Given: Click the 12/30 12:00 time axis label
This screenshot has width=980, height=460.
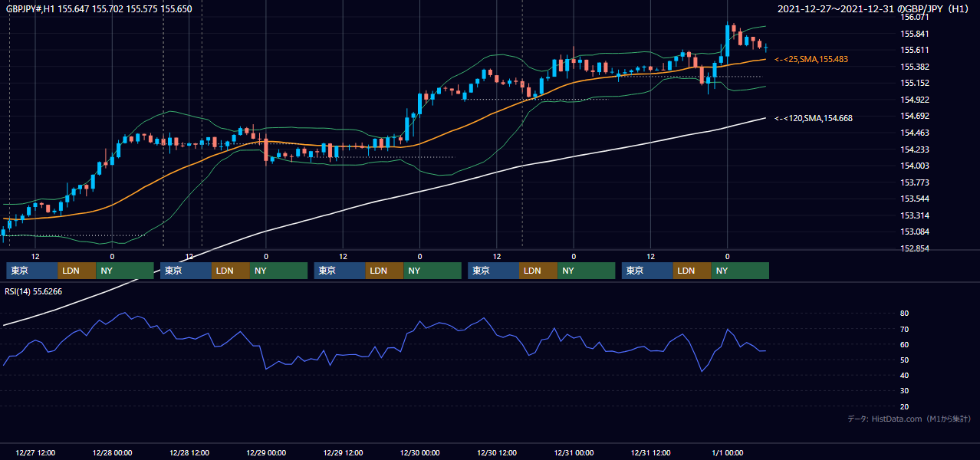Looking at the screenshot, I should click(x=496, y=453).
